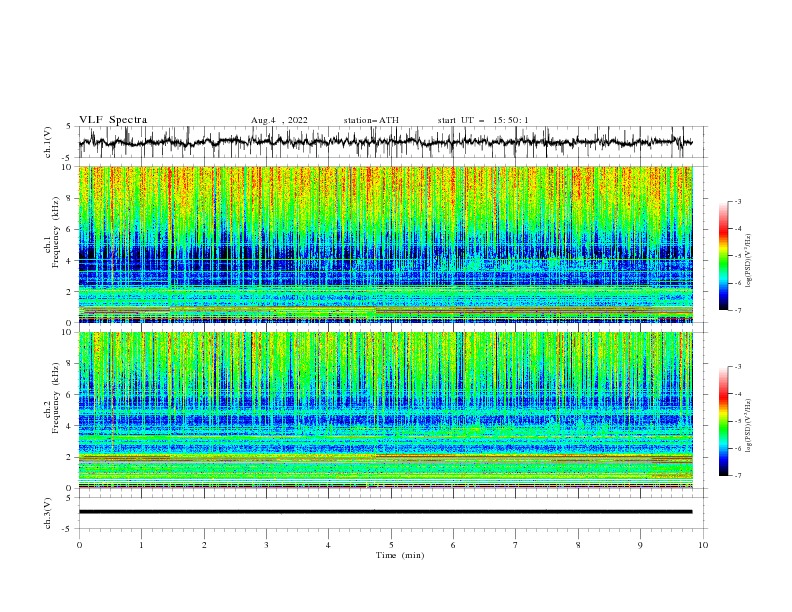Click the ch.1 colorbar "log(PSD)(V²/Hz)" label
Screen dimensions: 792x612
pos(749,261)
